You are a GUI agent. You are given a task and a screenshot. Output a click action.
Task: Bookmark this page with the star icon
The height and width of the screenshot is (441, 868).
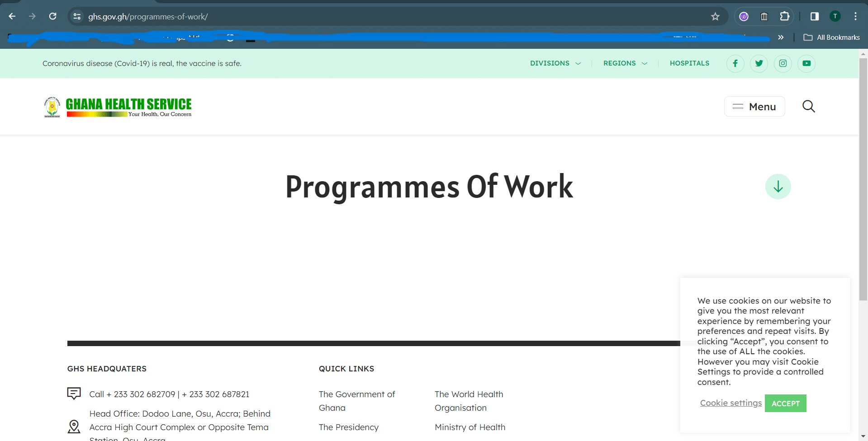point(715,17)
